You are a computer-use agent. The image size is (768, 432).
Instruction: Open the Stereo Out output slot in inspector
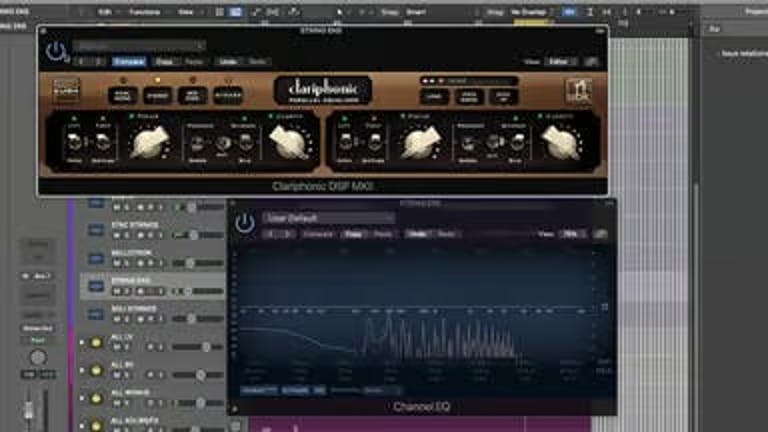[x=37, y=328]
